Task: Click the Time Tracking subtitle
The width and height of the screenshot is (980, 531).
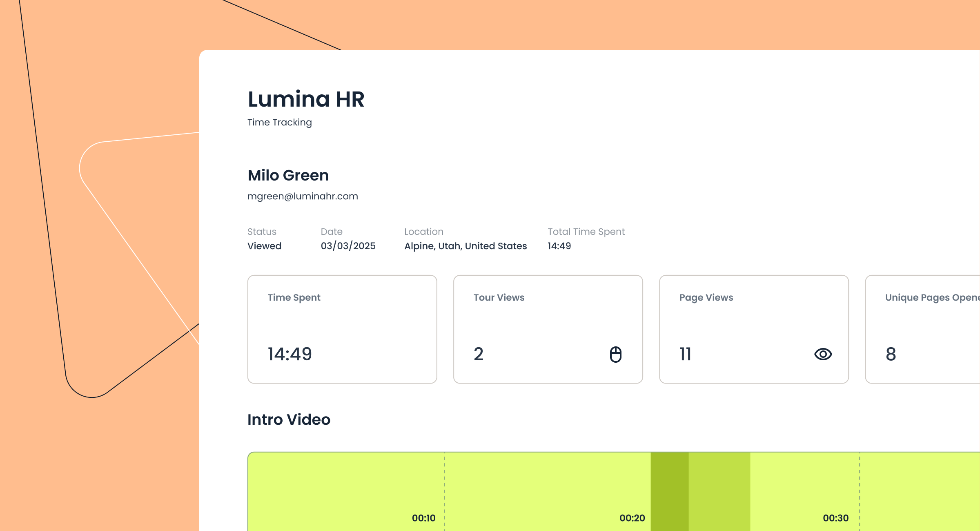Action: tap(279, 122)
